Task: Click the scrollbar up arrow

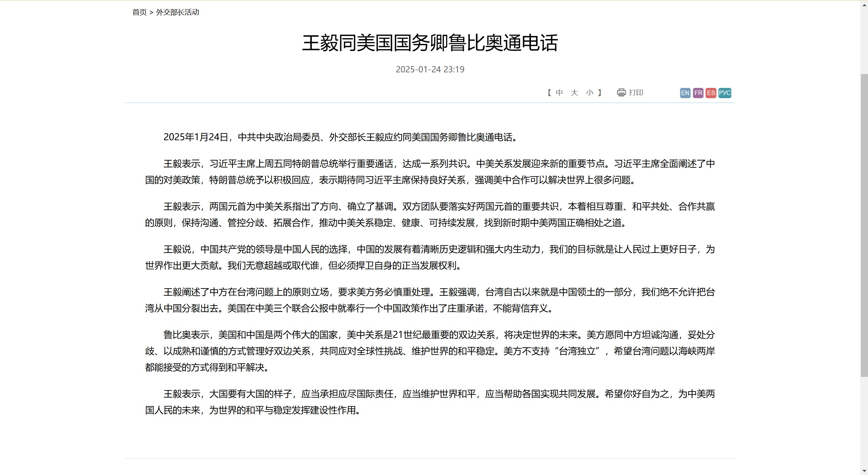Action: coord(864,4)
